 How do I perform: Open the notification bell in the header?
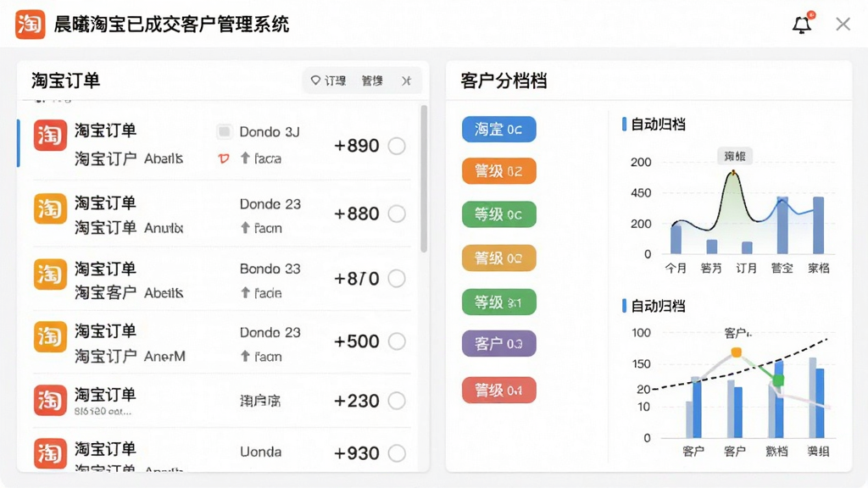(802, 25)
